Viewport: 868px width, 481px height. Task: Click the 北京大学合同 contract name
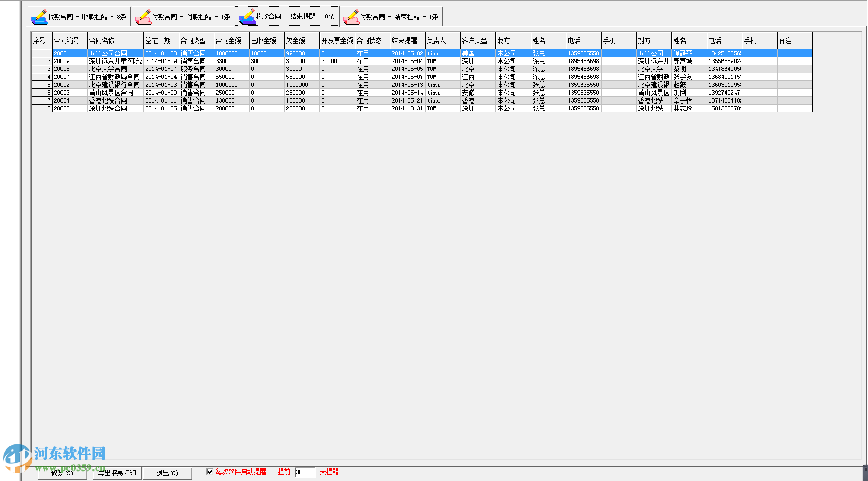pos(116,69)
